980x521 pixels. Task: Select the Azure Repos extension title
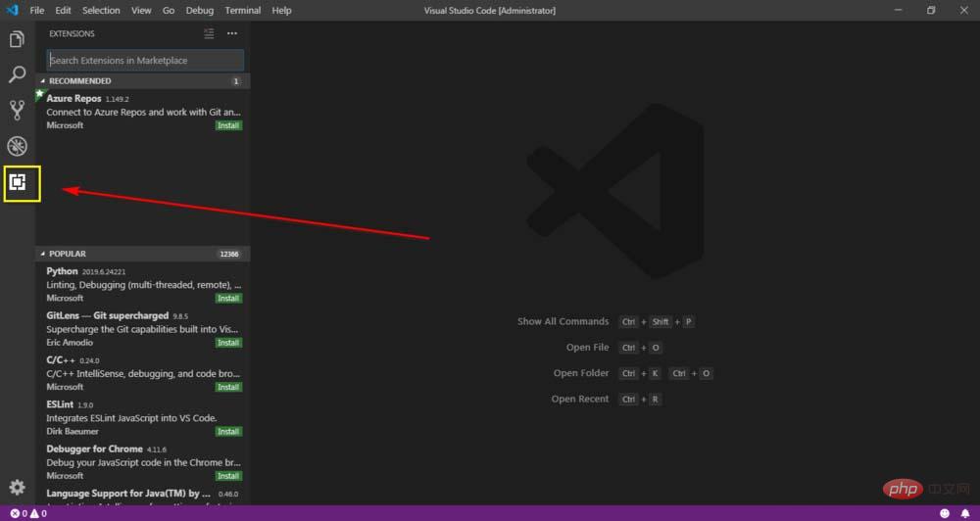click(73, 98)
